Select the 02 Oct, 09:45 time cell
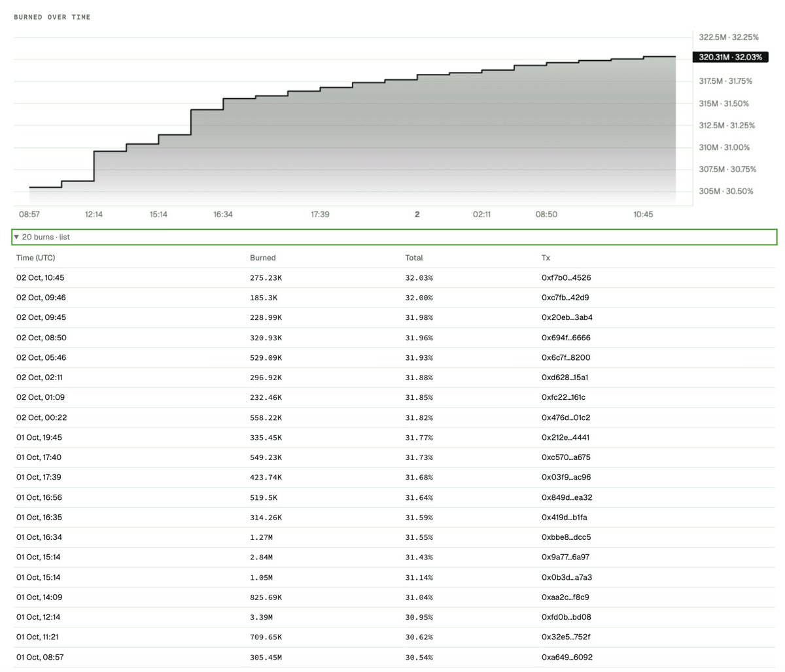Viewport: 785px width, 672px height. pos(41,317)
